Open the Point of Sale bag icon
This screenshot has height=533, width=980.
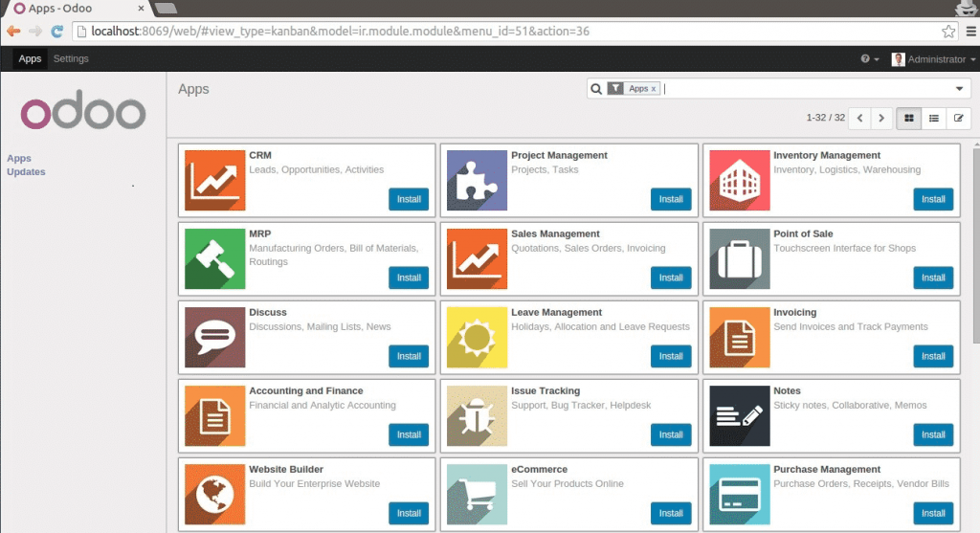740,258
